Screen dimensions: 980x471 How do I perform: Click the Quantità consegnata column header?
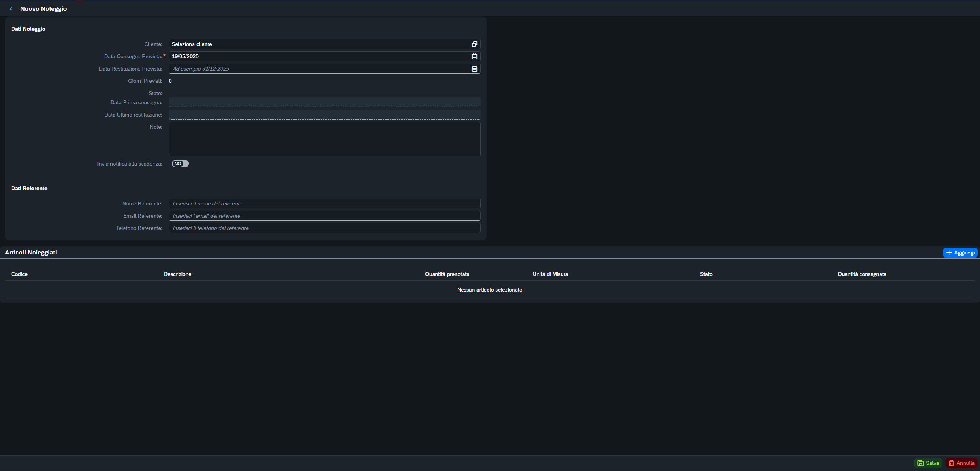click(861, 274)
